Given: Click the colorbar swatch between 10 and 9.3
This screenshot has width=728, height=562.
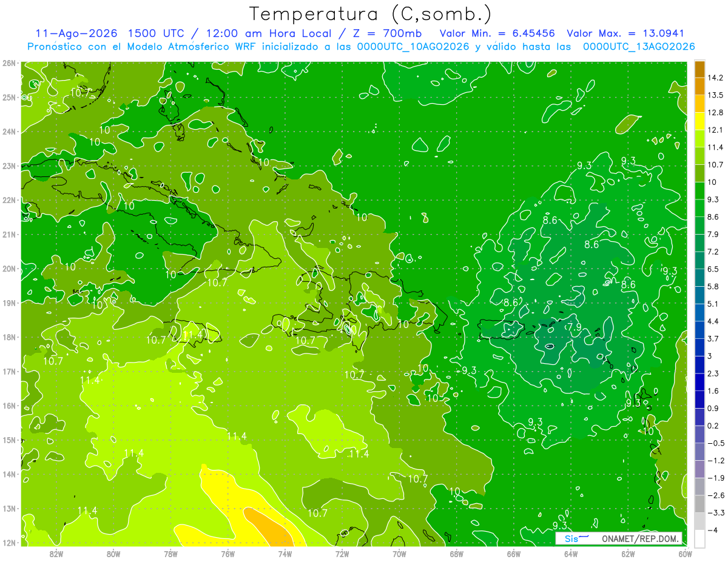Looking at the screenshot, I should point(699,190).
